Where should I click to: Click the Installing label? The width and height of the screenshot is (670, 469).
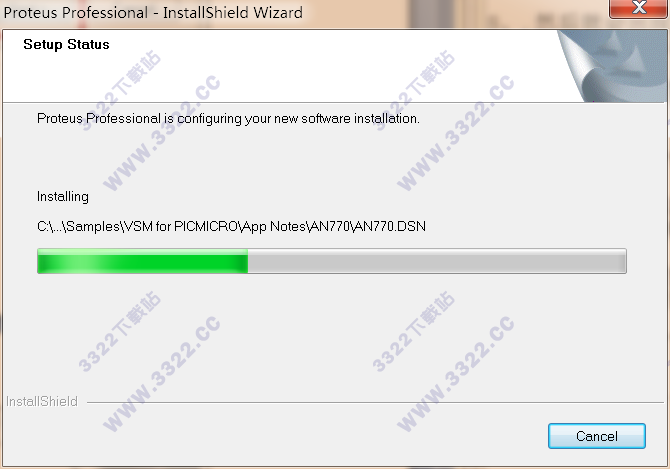63,196
